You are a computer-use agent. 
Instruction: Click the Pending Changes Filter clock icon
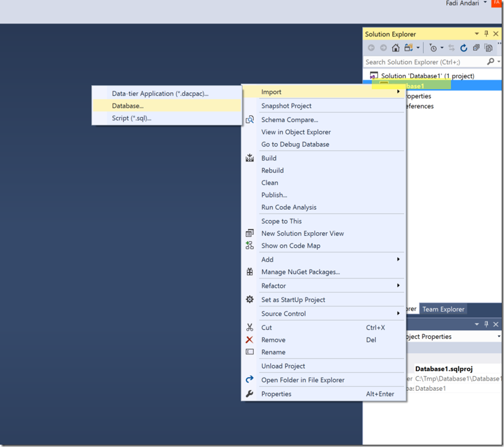[x=433, y=48]
